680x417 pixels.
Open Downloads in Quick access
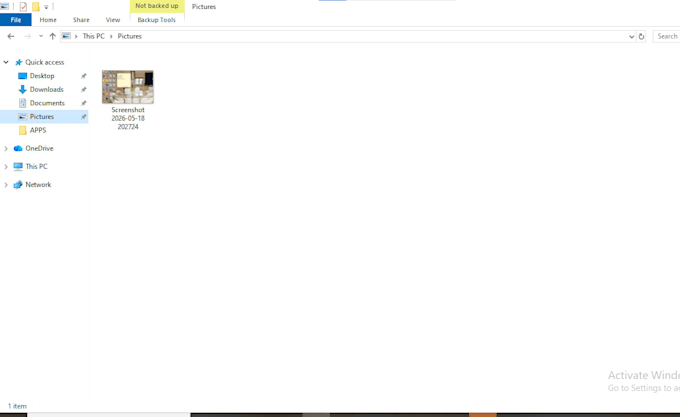(46, 90)
